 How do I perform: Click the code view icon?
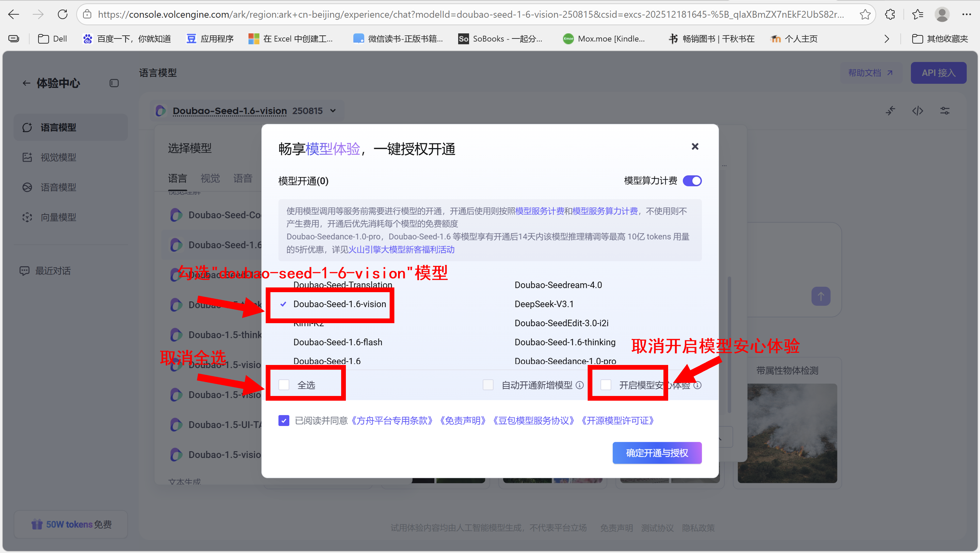[x=917, y=111]
